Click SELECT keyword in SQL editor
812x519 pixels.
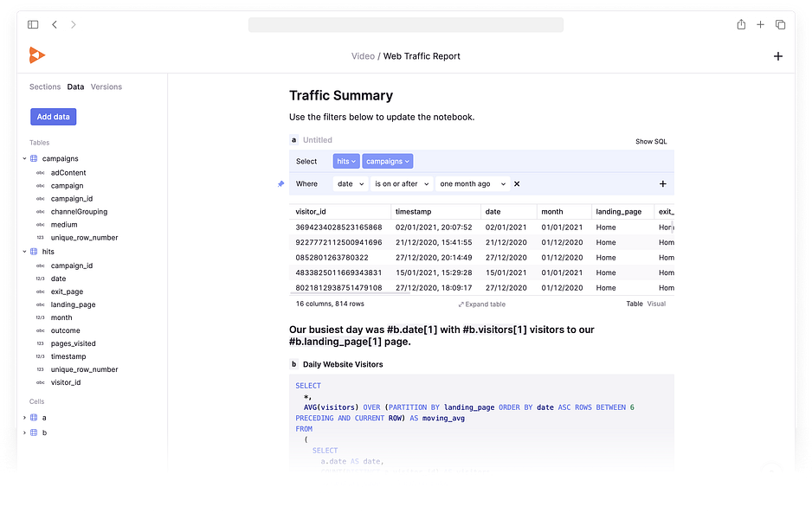tap(308, 386)
